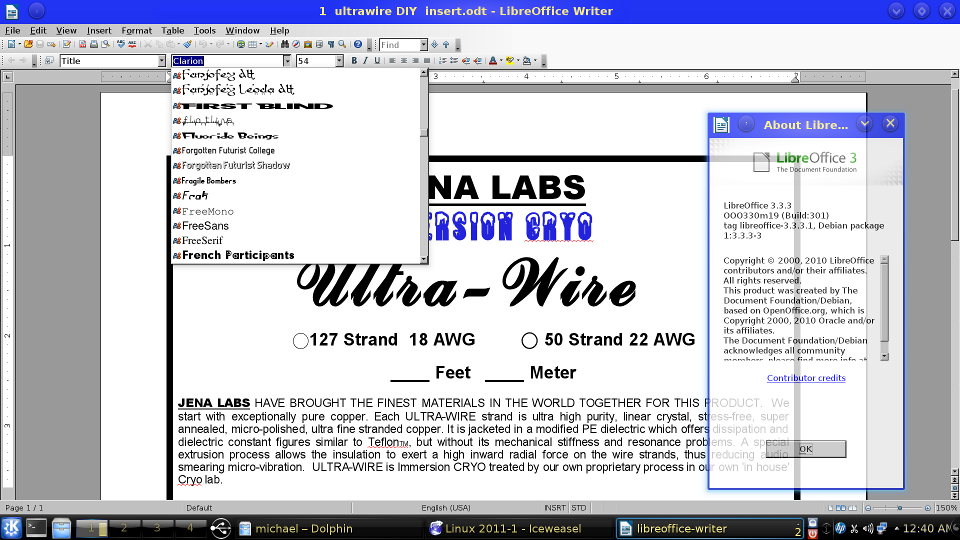Open the Gallery icon
960x540 pixels.
[x=307, y=44]
